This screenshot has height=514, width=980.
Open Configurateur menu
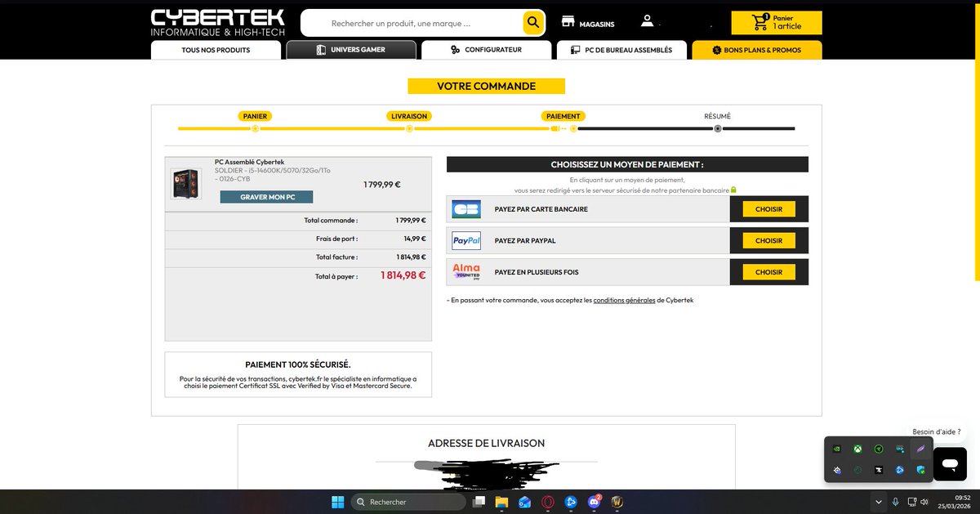click(x=486, y=50)
